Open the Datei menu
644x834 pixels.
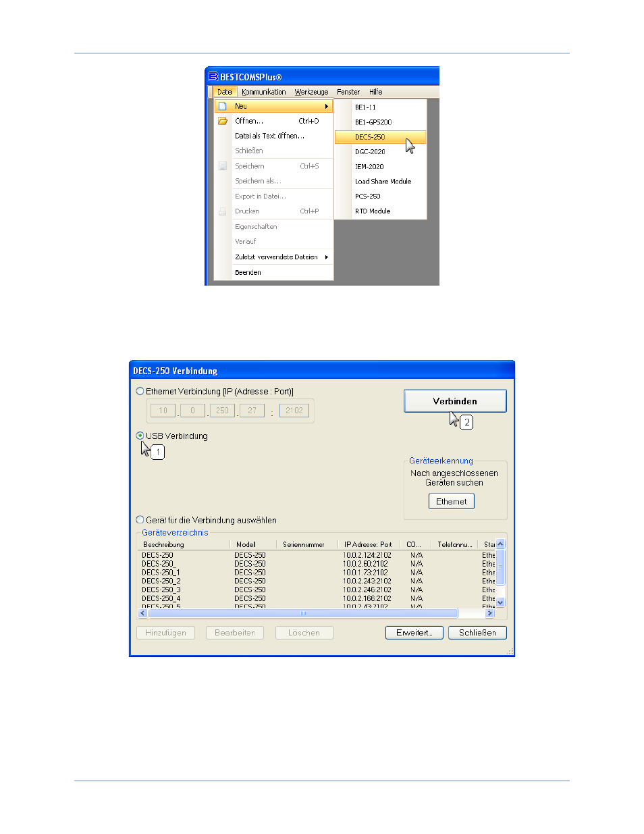(x=225, y=92)
